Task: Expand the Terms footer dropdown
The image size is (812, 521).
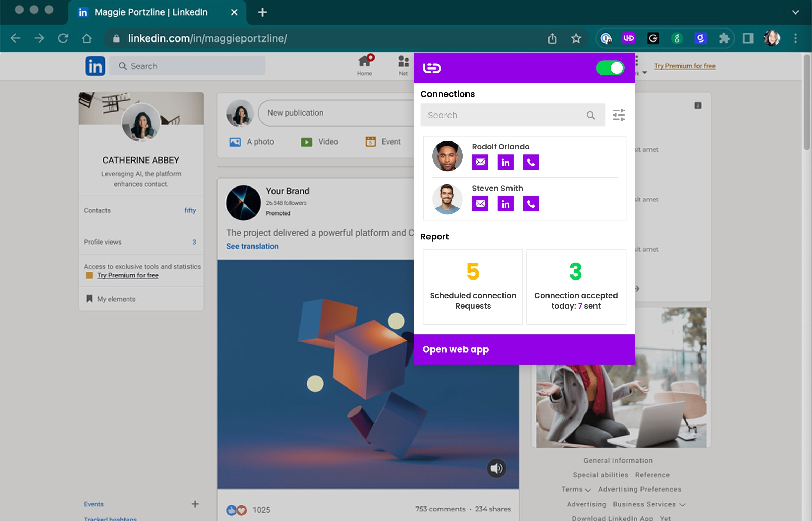Action: pos(576,490)
